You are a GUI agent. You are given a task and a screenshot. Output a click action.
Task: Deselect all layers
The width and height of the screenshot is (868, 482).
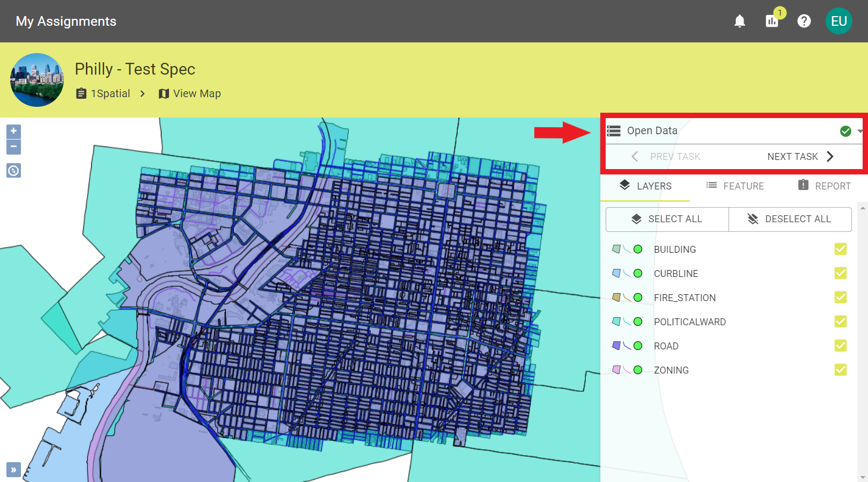point(790,219)
